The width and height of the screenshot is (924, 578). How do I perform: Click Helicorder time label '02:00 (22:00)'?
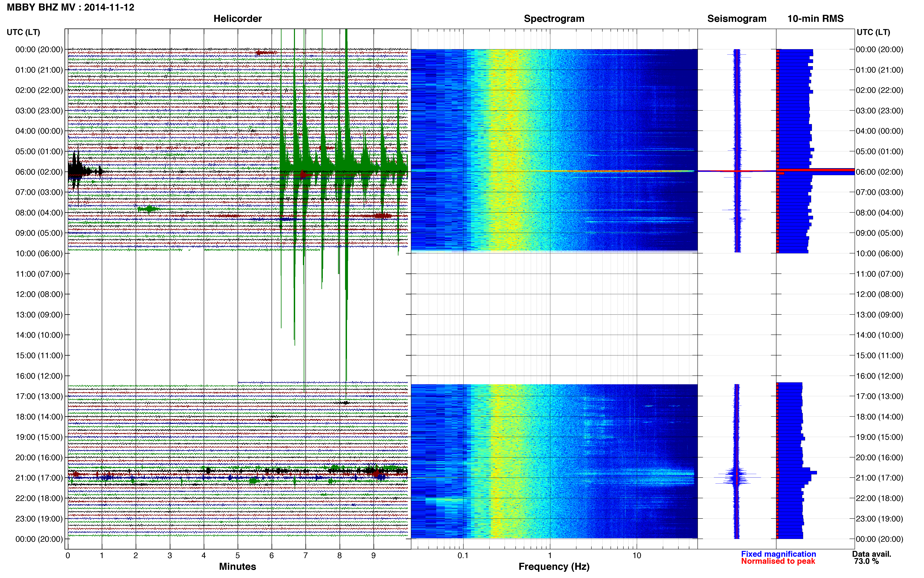pos(39,90)
